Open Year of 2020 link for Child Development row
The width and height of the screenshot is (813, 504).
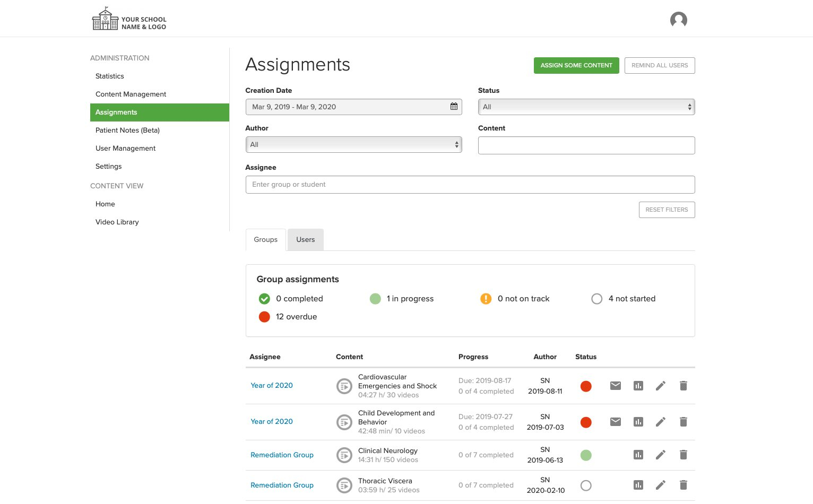tap(272, 422)
